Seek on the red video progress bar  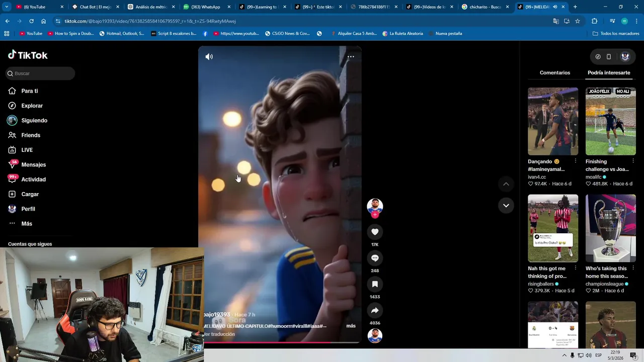(280, 342)
